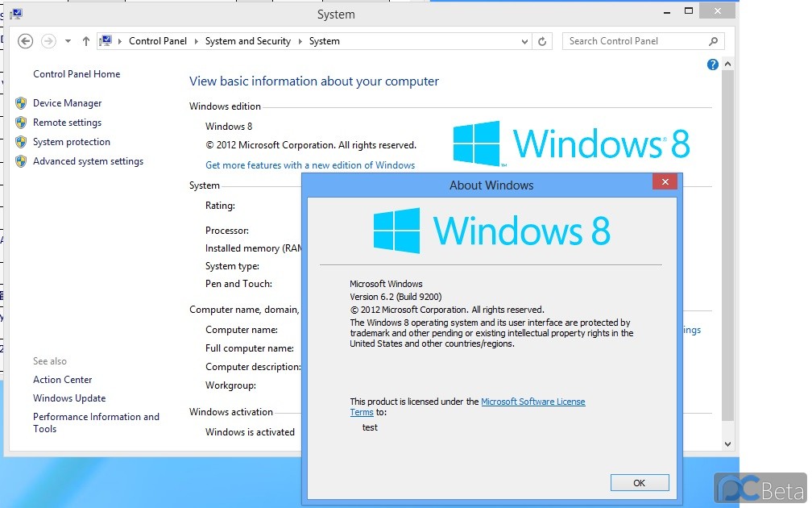
Task: Click 'Processor:' label
Action: tap(227, 230)
